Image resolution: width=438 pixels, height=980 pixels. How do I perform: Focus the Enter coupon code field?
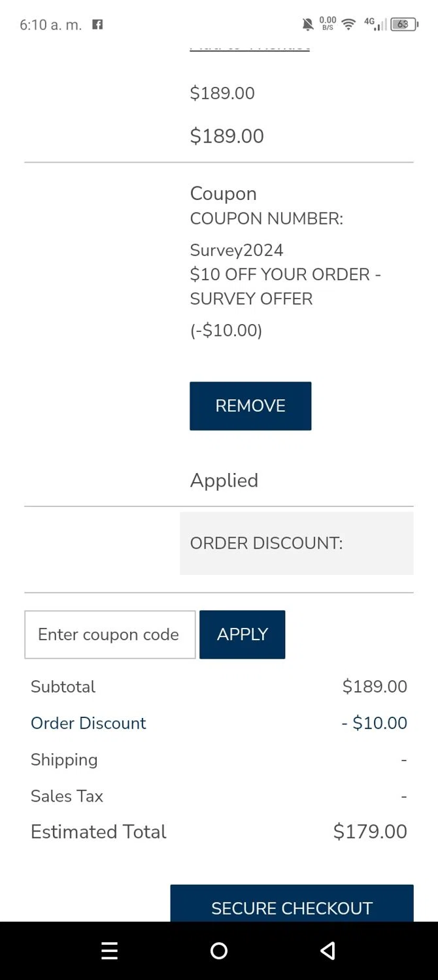[x=110, y=634]
